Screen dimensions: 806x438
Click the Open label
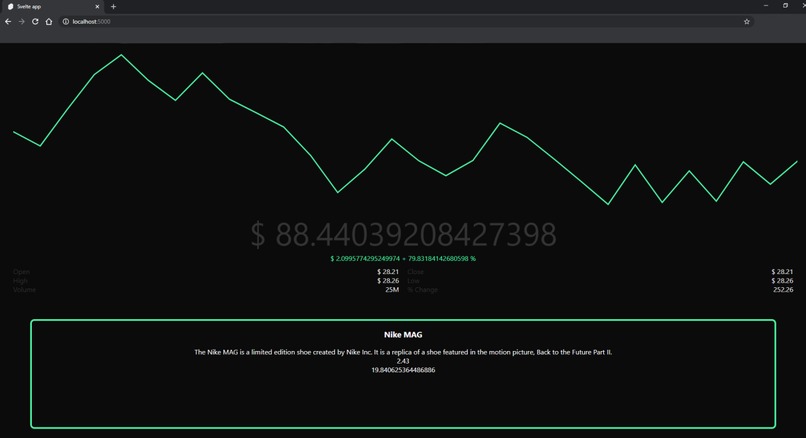point(22,272)
